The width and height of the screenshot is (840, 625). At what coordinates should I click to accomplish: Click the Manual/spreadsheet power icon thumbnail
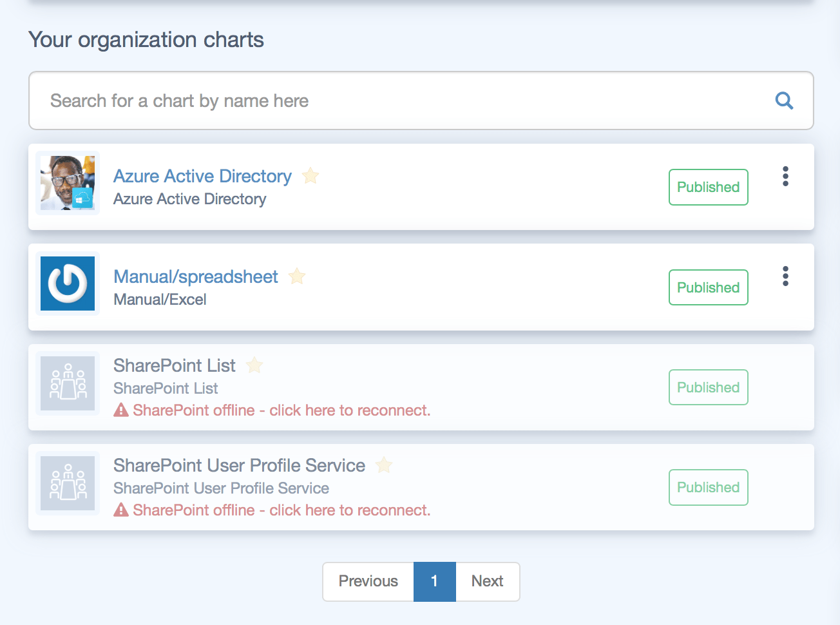(68, 284)
